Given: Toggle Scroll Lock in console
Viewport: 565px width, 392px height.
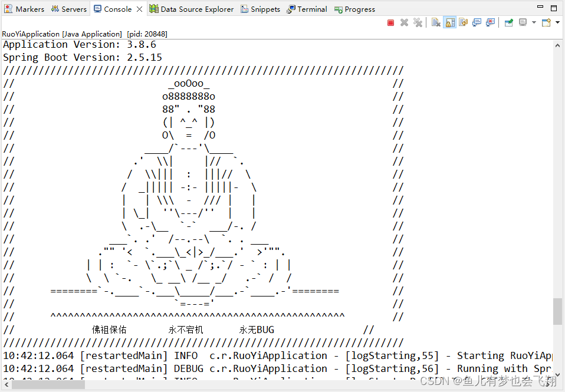Looking at the screenshot, I should pos(449,23).
